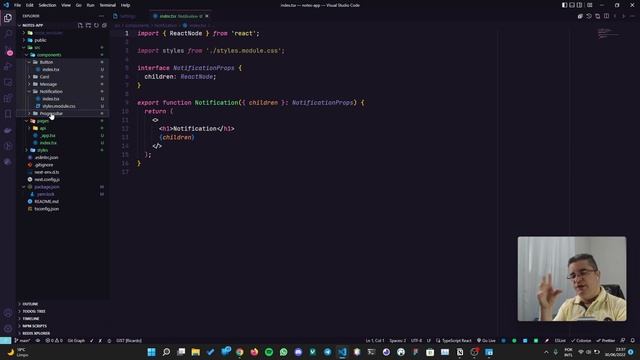
Task: Open Spotify from taskbar
Action: [x=269, y=352]
